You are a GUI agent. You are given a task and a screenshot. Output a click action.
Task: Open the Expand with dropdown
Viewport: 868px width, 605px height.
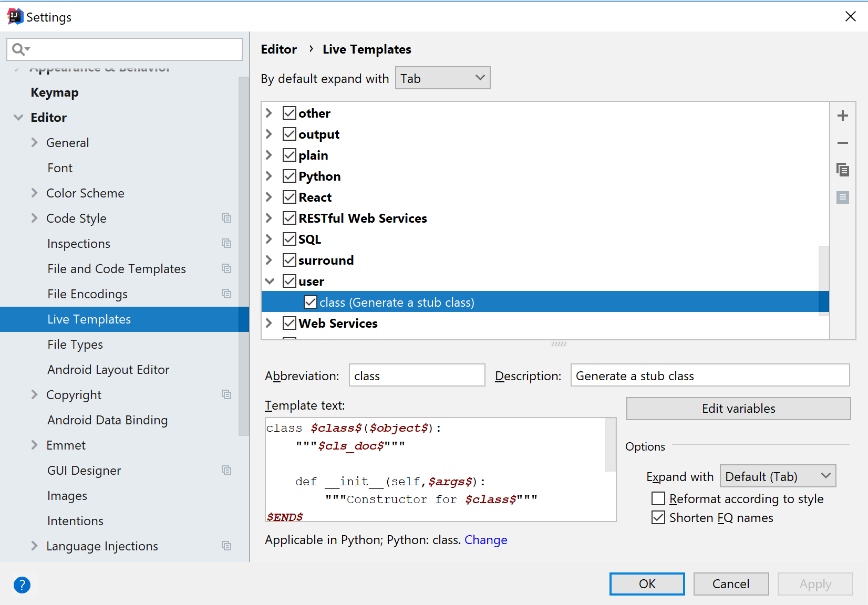777,476
